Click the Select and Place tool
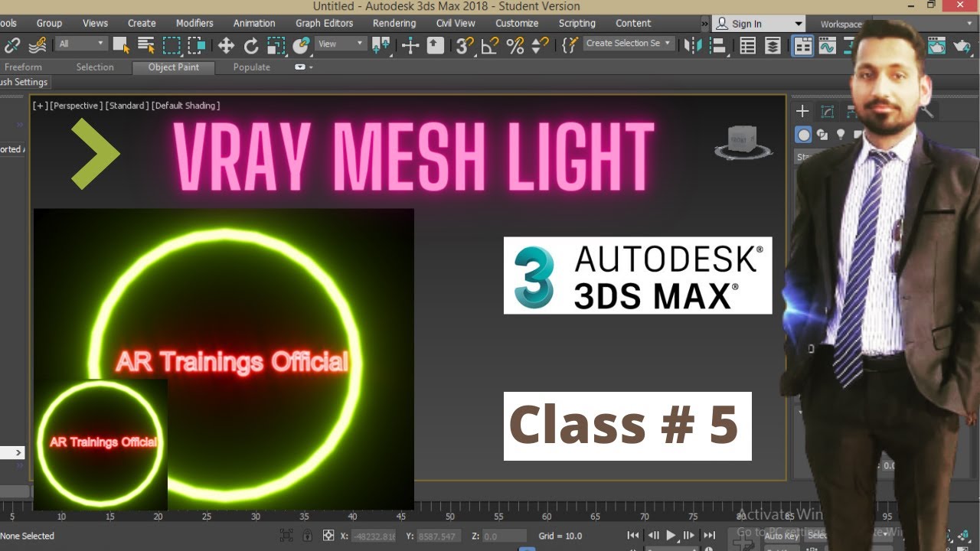 pos(302,46)
